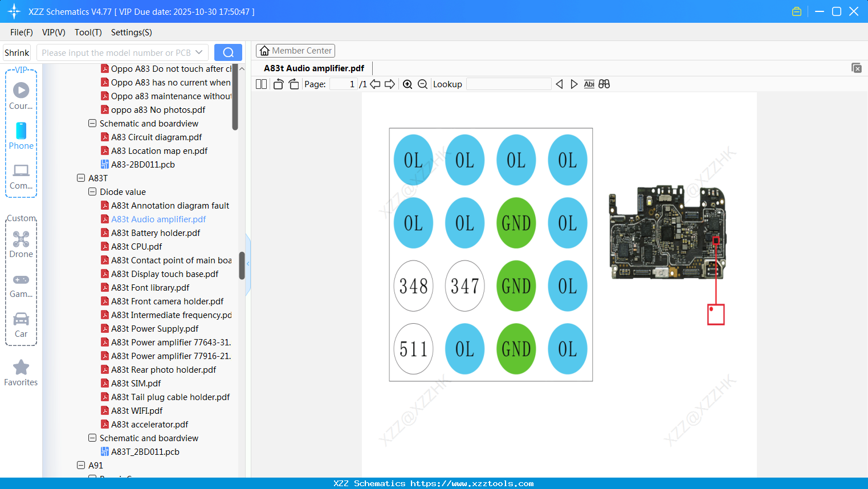Close the A83t Audio amplifier document panel

pyautogui.click(x=856, y=68)
